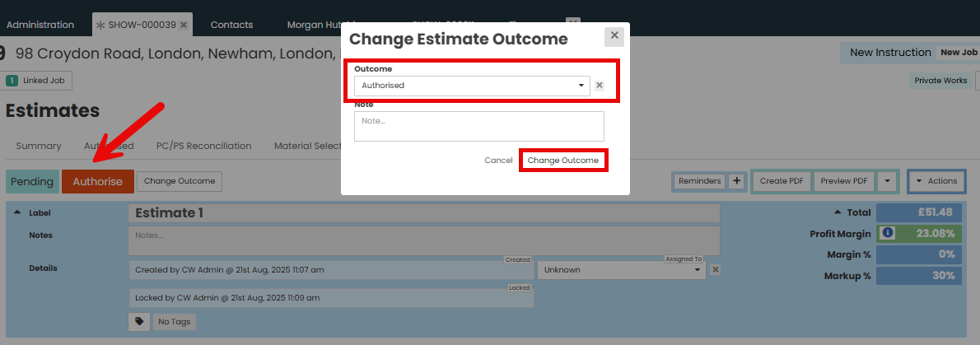Open the Reminders button
The width and height of the screenshot is (980, 345).
click(x=700, y=181)
